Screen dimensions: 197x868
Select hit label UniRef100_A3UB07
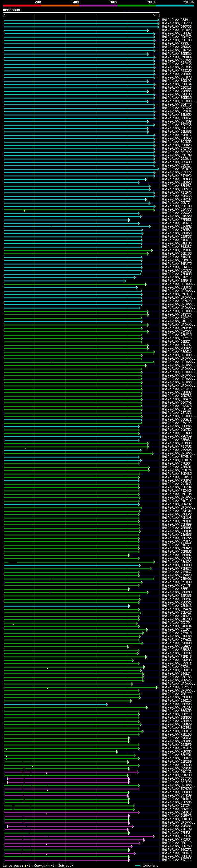pos(177,481)
